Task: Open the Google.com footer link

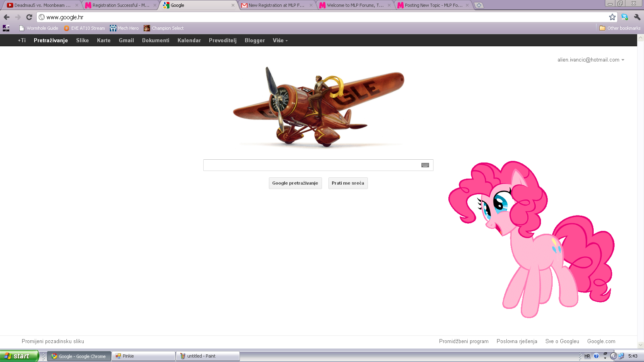Action: click(601, 341)
